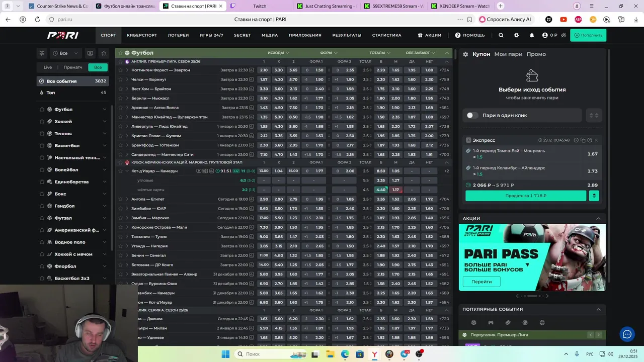Open site search with the magnifier icon
Screen dimensions: 644x362
pos(501,35)
